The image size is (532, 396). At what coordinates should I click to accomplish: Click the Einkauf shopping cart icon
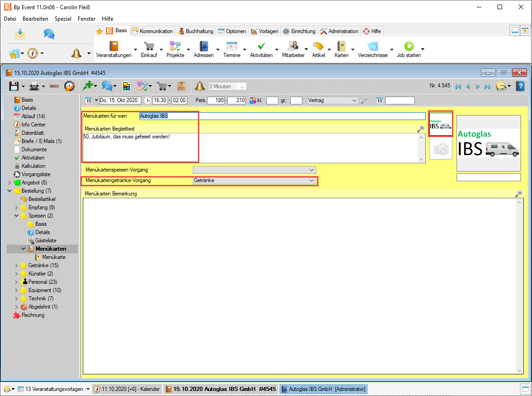coord(149,46)
